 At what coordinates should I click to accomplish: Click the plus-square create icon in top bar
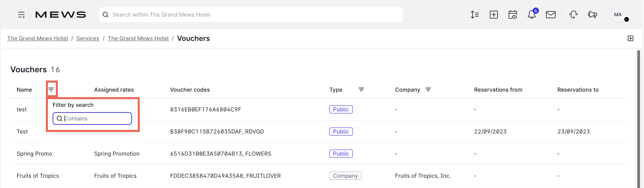(494, 15)
